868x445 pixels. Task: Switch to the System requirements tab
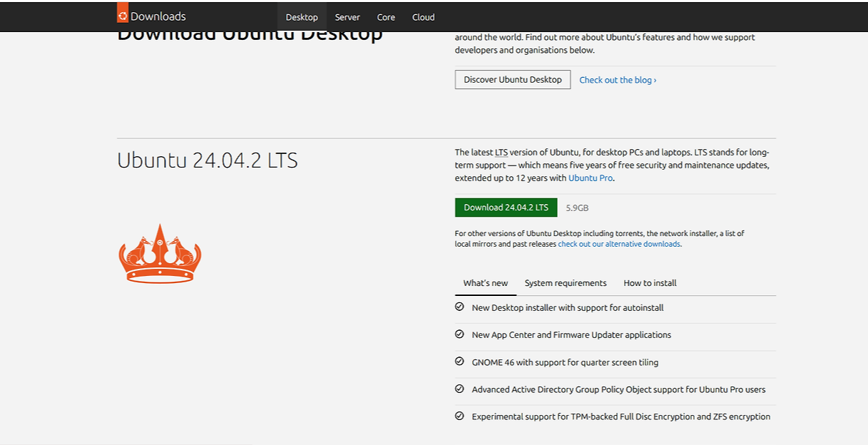click(566, 283)
